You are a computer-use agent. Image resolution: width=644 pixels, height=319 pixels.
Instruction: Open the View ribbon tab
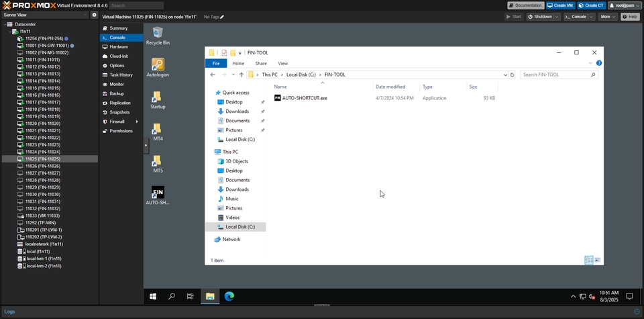click(282, 63)
